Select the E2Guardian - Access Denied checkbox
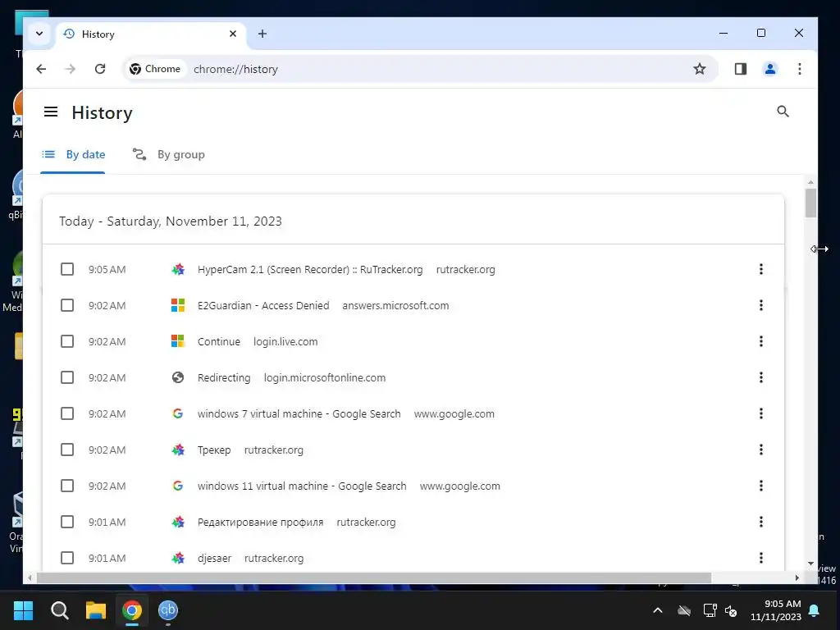This screenshot has height=630, width=840. point(67,305)
